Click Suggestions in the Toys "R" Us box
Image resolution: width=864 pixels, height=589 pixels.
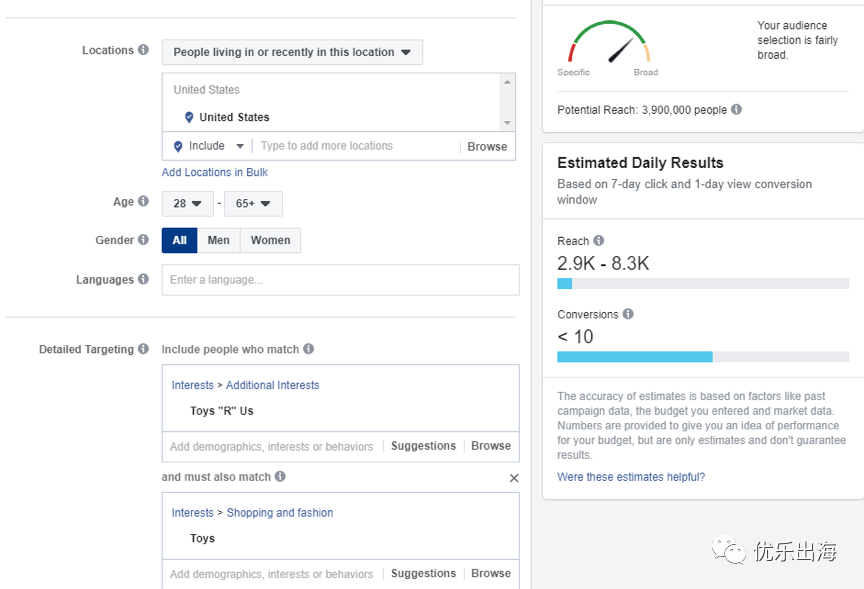pyautogui.click(x=423, y=446)
